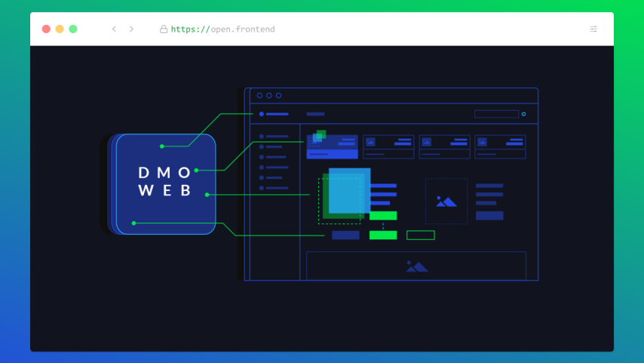This screenshot has height=363, width=644.
Task: Click the blue button below the right text lines
Action: point(489,216)
